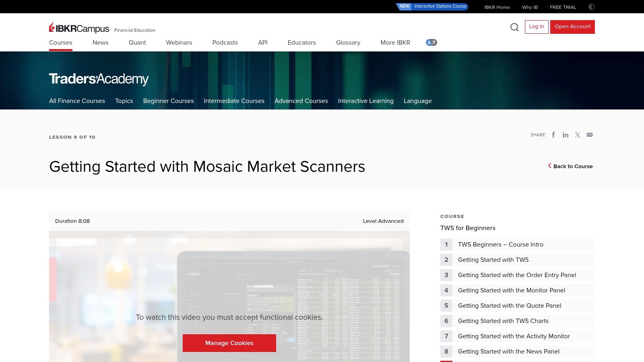Open the API menu
This screenshot has height=362, width=644.
263,43
